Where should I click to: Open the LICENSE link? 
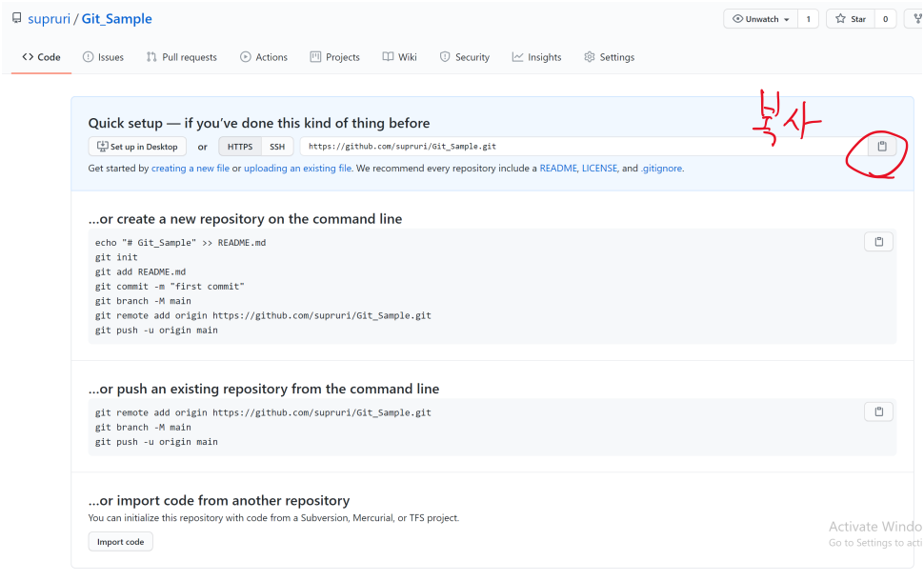pos(599,168)
